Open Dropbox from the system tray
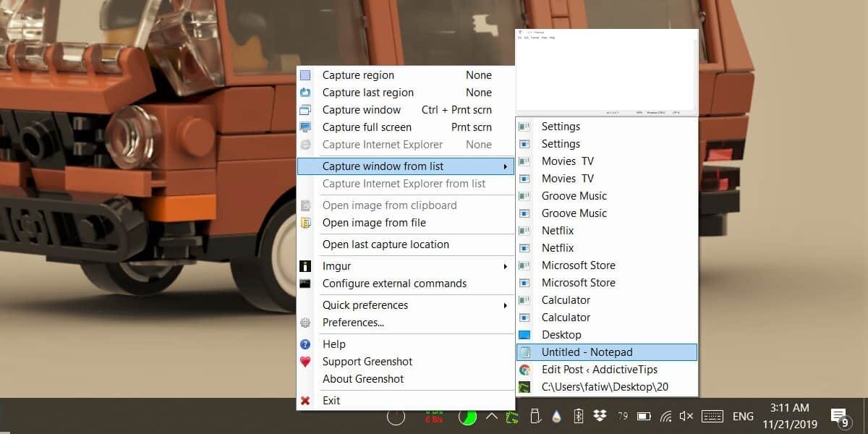The width and height of the screenshot is (868, 434). coord(600,416)
